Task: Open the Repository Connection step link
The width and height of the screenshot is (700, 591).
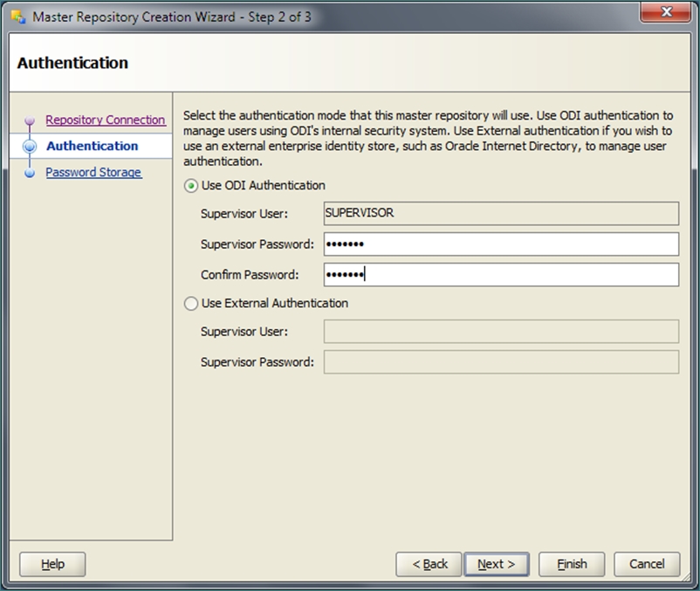Action: [106, 120]
